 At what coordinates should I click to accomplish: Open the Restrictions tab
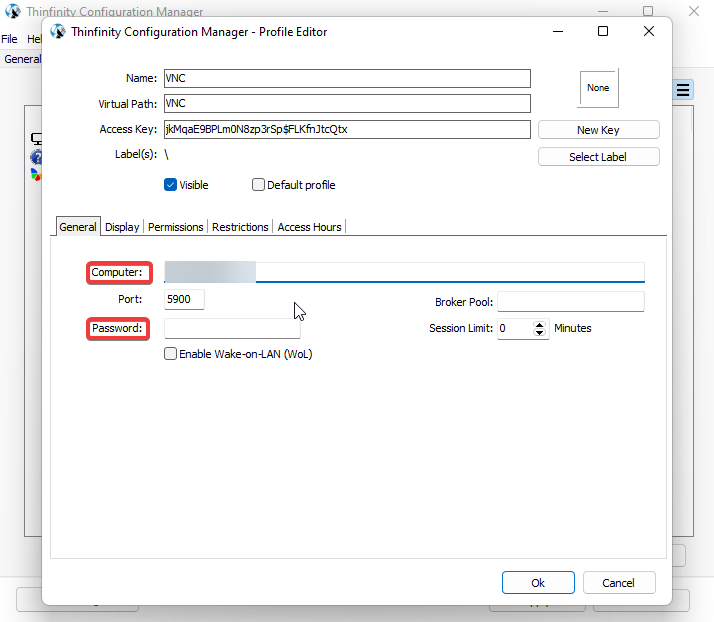click(x=240, y=227)
